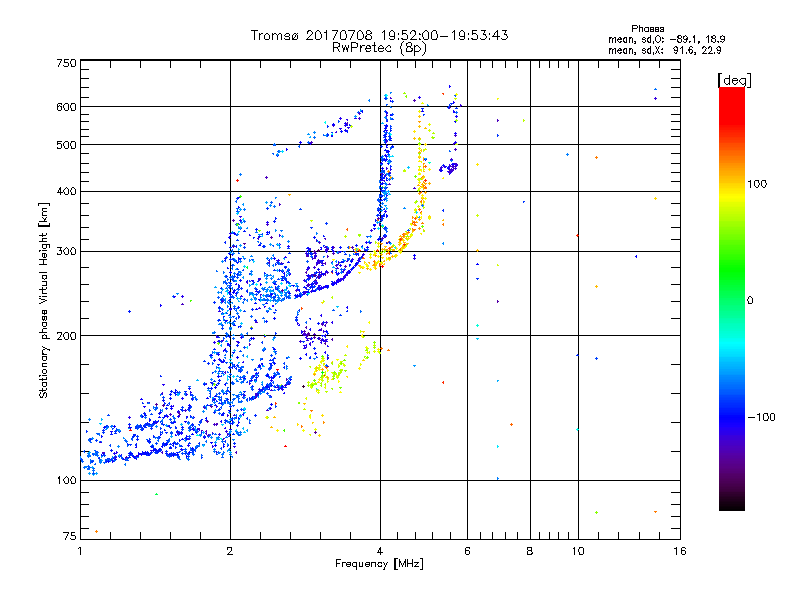This screenshot has width=800, height=600.
Task: Click the subtitle "RwPretec (8p)"
Action: [379, 48]
